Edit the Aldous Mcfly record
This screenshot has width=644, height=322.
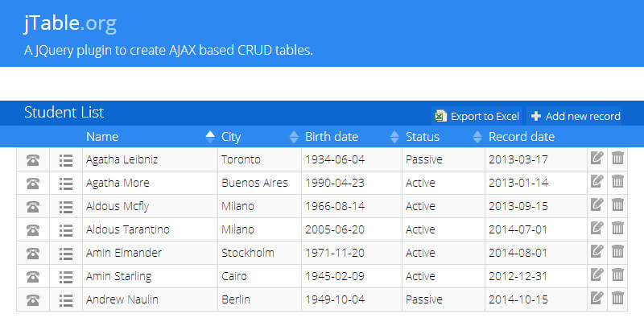point(597,206)
